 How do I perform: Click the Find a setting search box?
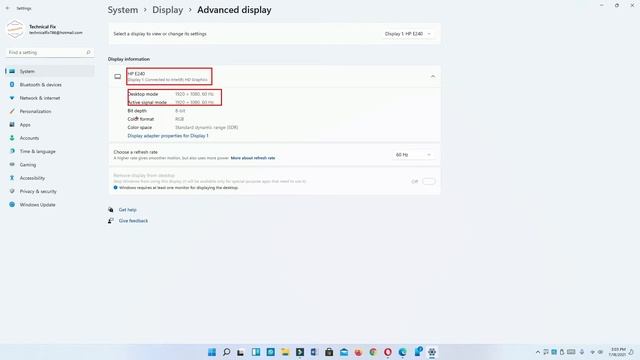[49, 52]
